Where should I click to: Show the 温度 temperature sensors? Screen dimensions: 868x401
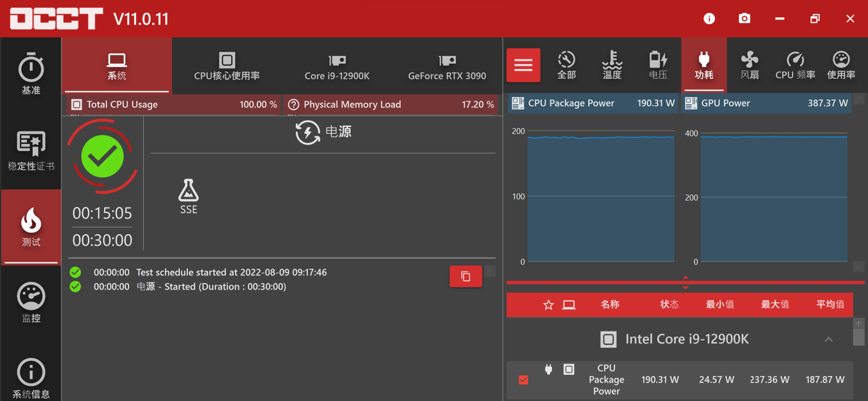click(x=612, y=65)
